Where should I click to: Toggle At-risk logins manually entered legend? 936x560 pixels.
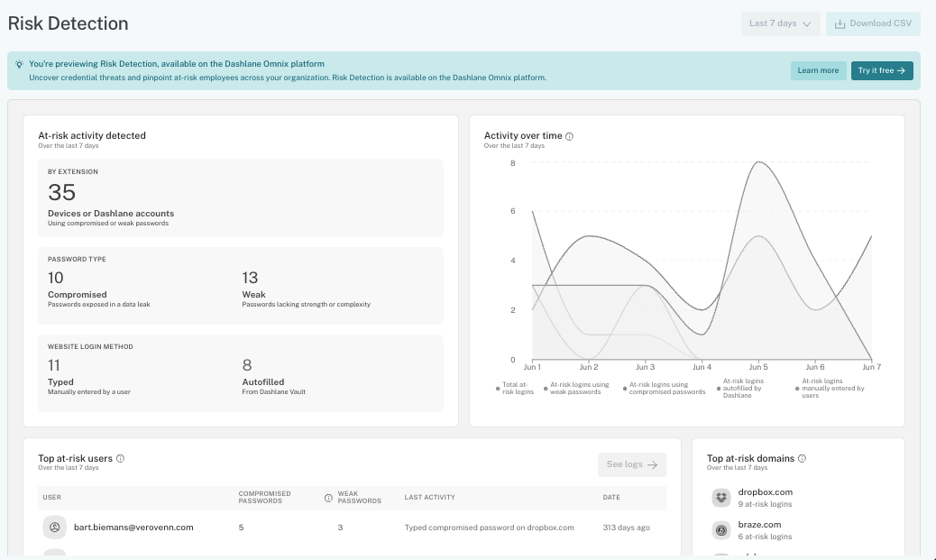point(830,388)
